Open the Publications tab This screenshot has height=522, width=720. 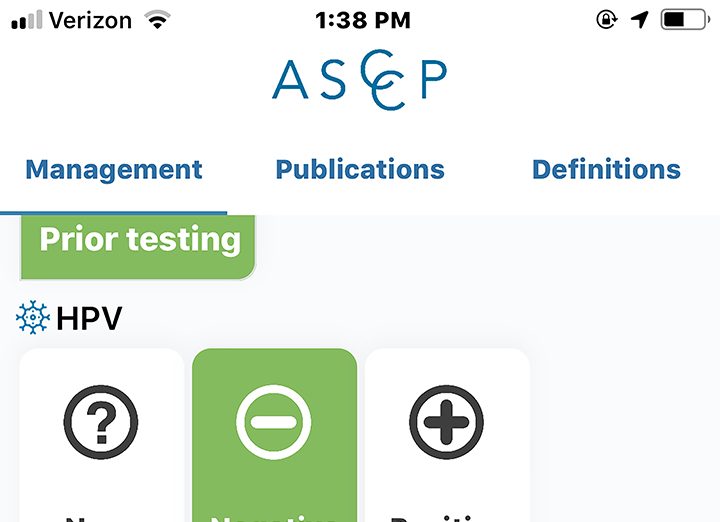click(360, 169)
